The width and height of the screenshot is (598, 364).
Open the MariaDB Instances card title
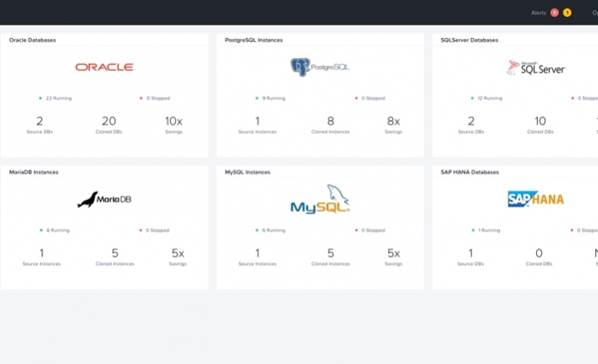click(x=34, y=173)
